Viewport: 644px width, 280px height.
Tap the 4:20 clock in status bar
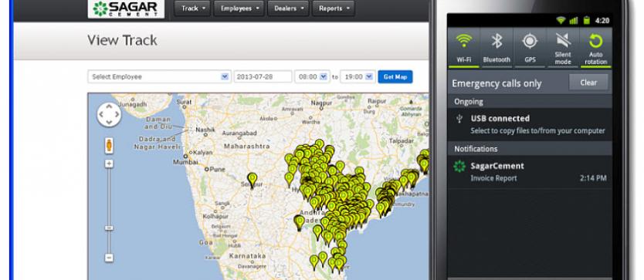(602, 21)
